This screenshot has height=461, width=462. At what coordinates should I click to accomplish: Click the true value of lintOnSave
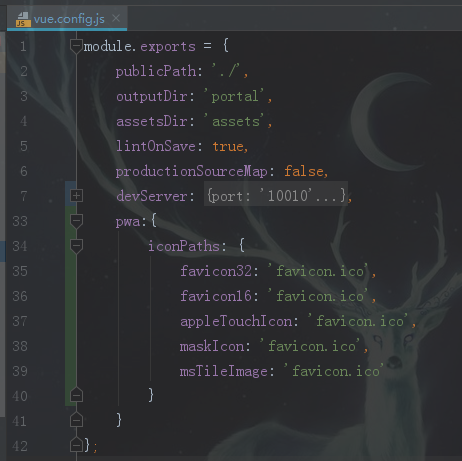(228, 146)
